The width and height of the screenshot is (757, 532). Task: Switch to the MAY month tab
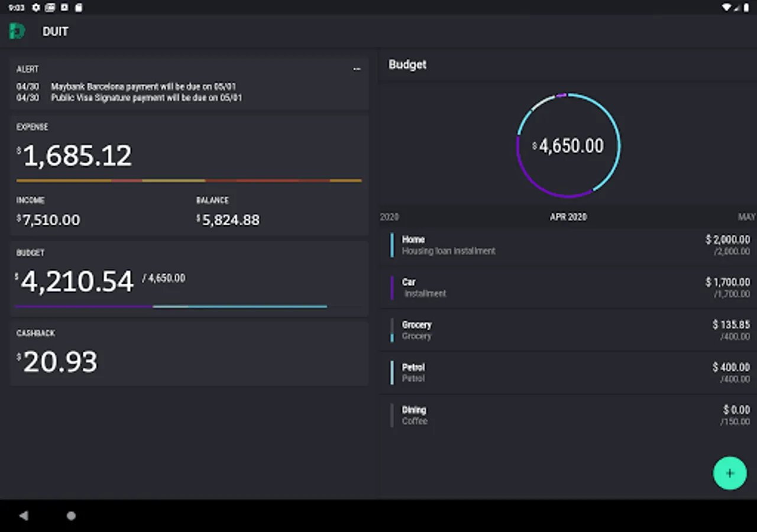coord(747,217)
